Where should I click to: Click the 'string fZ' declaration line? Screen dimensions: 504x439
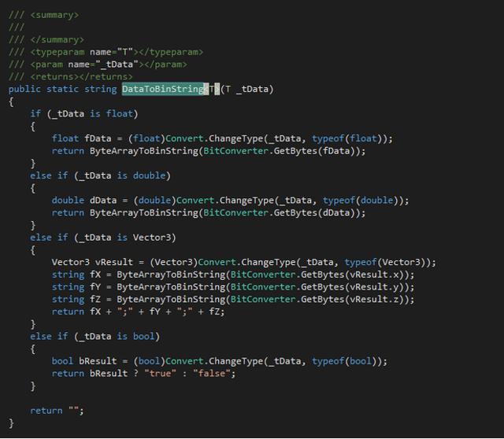click(x=233, y=299)
